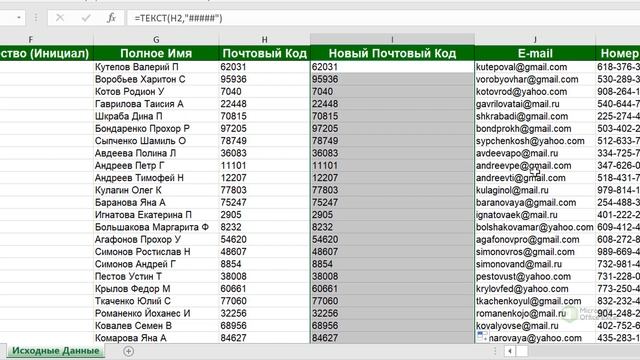This screenshot has height=360, width=640.
Task: Confirm formula with the checkmark icon
Action: [x=86, y=18]
